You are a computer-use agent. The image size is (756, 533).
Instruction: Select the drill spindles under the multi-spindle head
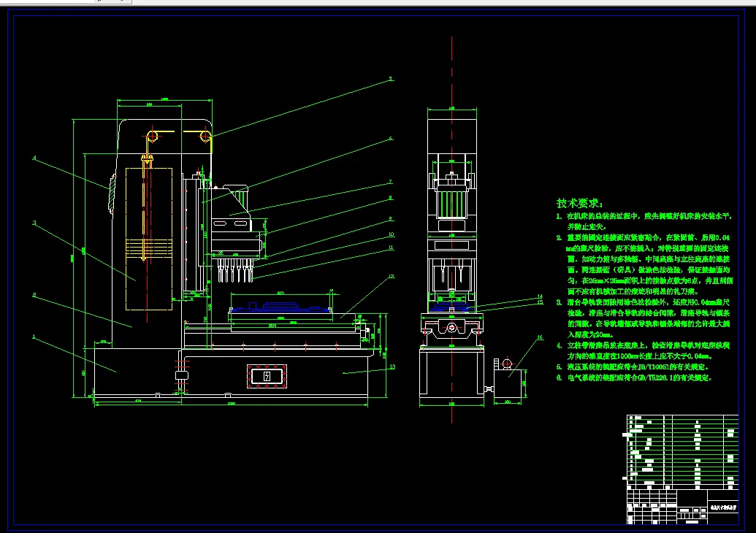click(234, 270)
